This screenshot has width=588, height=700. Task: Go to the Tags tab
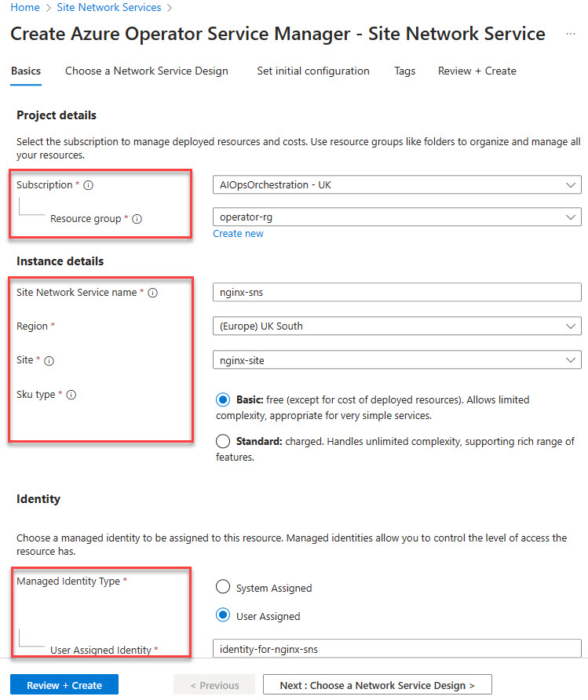(x=405, y=71)
